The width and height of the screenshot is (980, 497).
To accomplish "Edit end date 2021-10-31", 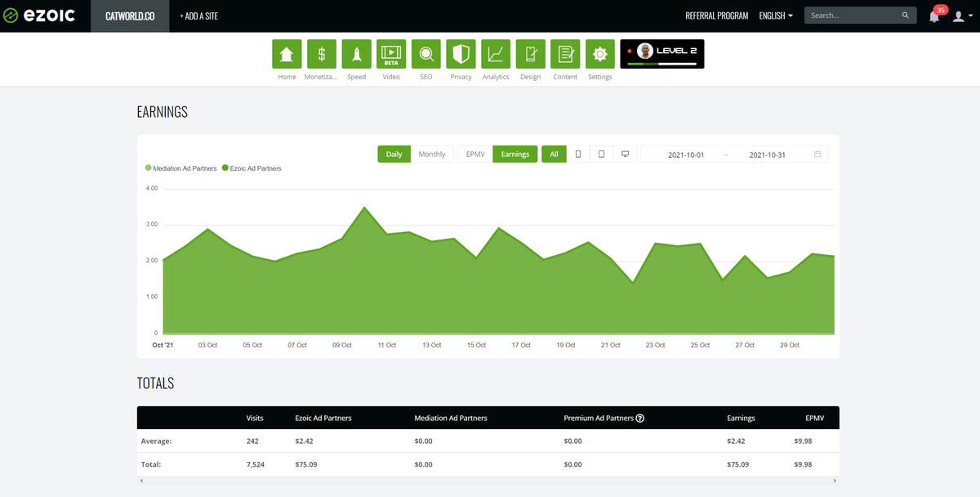I will (767, 154).
